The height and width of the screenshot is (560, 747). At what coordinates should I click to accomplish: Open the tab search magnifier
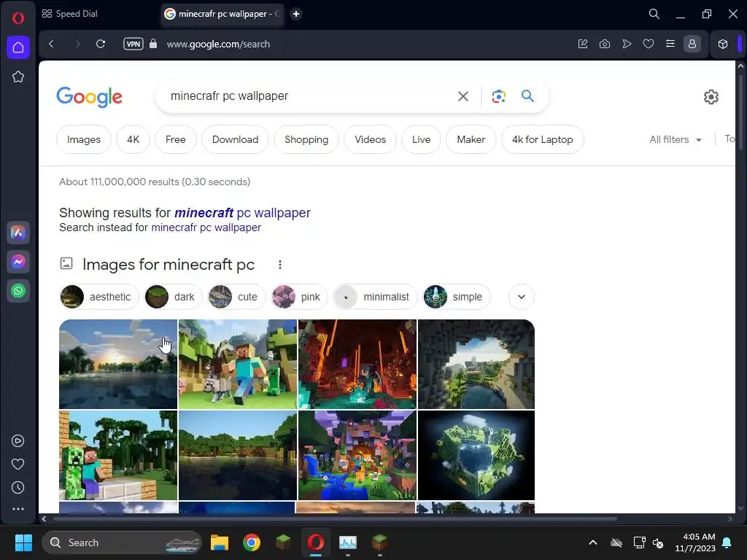(654, 14)
